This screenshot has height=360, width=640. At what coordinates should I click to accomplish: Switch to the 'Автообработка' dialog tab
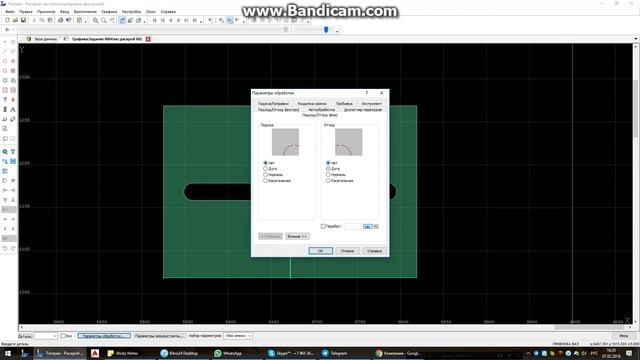coord(321,109)
